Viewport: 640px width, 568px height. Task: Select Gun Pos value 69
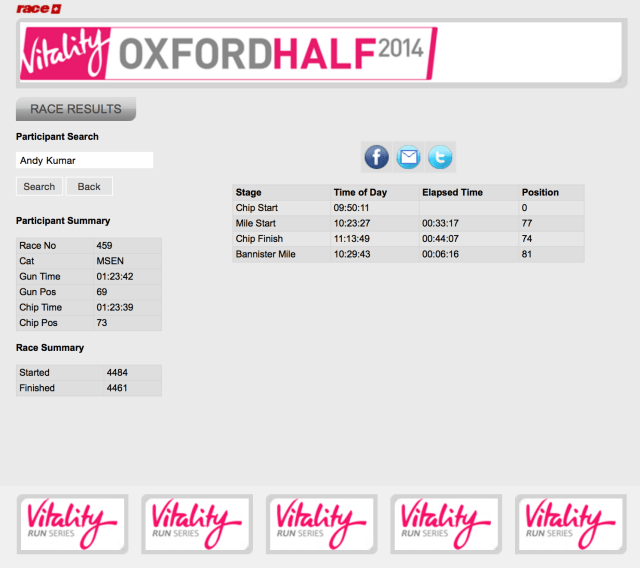(x=102, y=292)
